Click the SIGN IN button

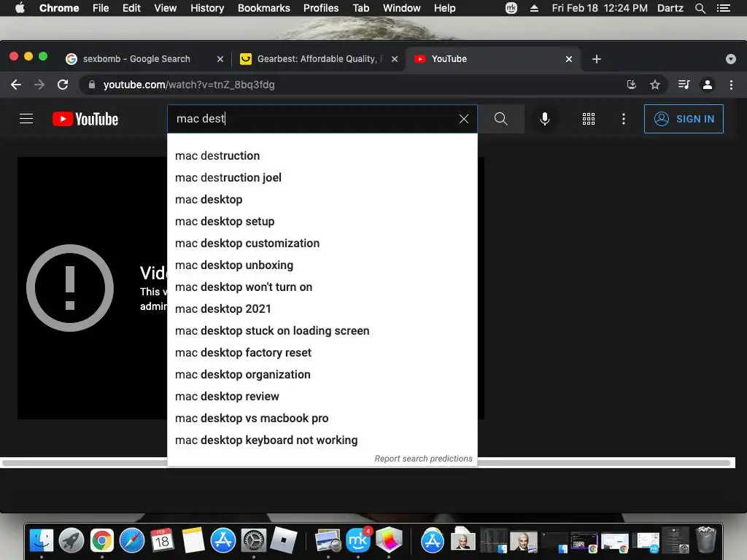(683, 119)
